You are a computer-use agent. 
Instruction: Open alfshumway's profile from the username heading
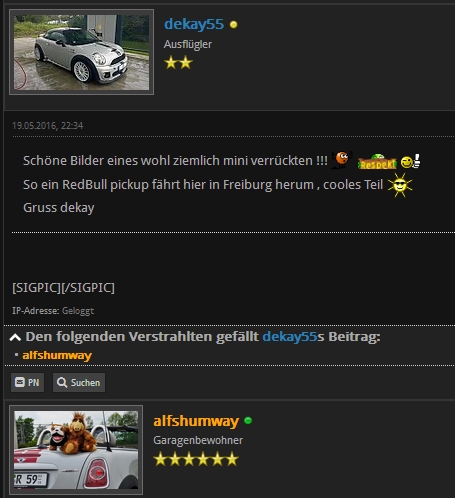196,421
